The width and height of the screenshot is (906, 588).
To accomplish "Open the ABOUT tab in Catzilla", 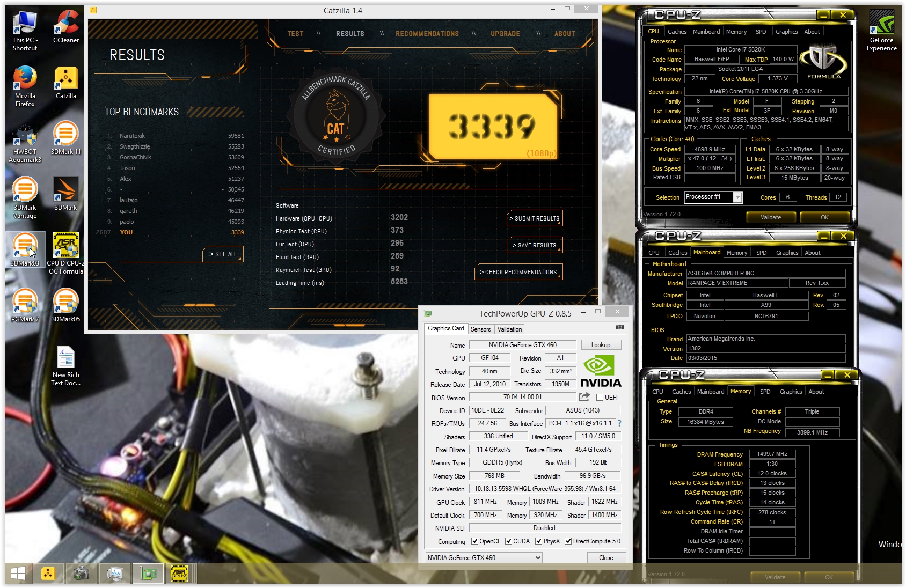I will 565,34.
